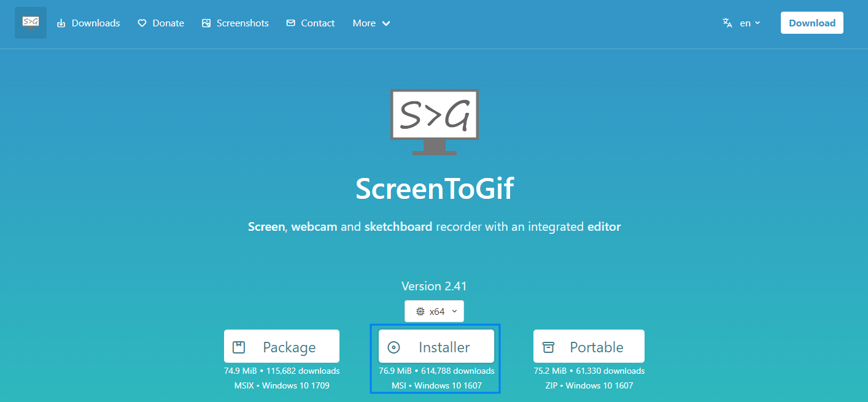
Task: Click the large S>G monitor logo
Action: click(435, 122)
